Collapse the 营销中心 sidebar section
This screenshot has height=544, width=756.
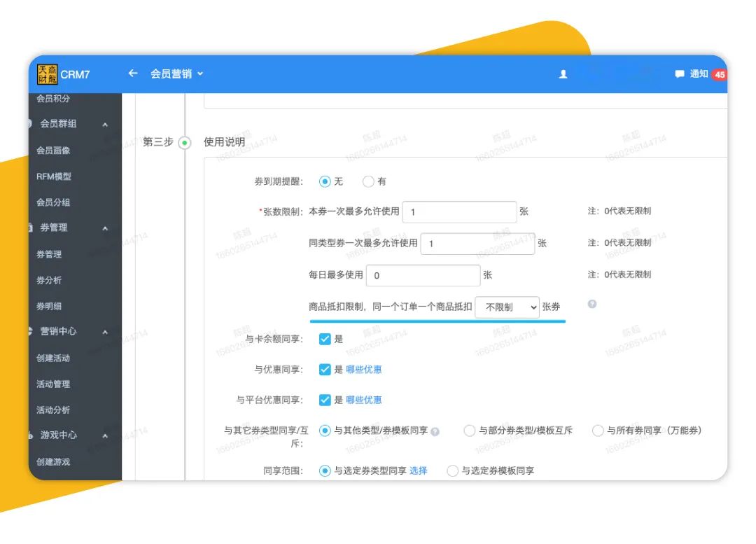104,332
